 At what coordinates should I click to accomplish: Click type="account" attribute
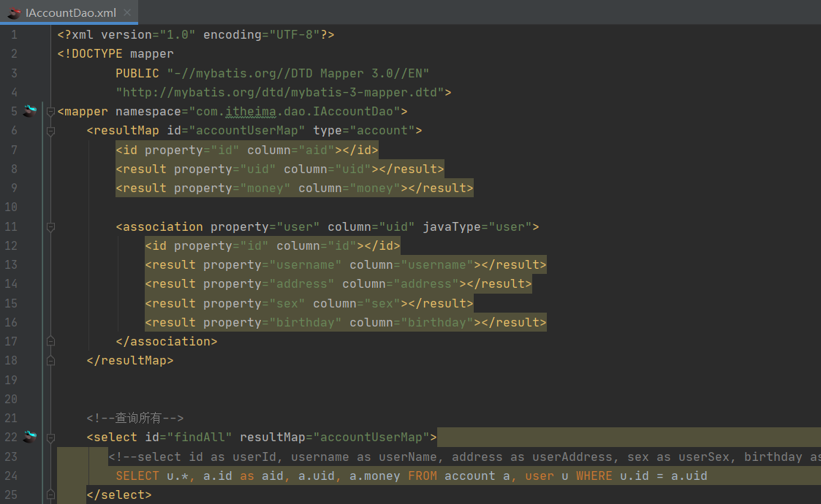[364, 130]
